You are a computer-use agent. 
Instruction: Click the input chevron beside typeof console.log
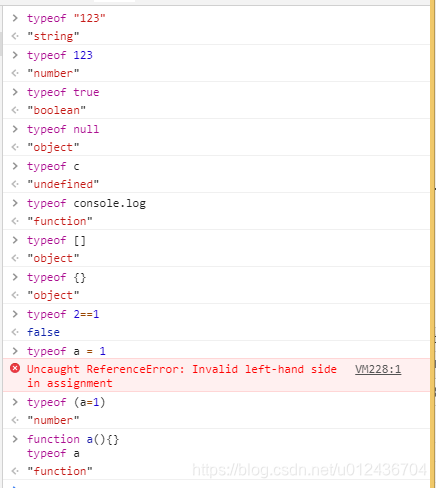click(15, 203)
